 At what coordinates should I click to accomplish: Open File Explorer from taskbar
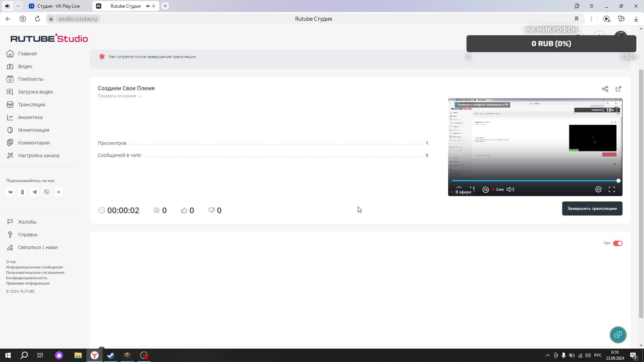pos(78,355)
